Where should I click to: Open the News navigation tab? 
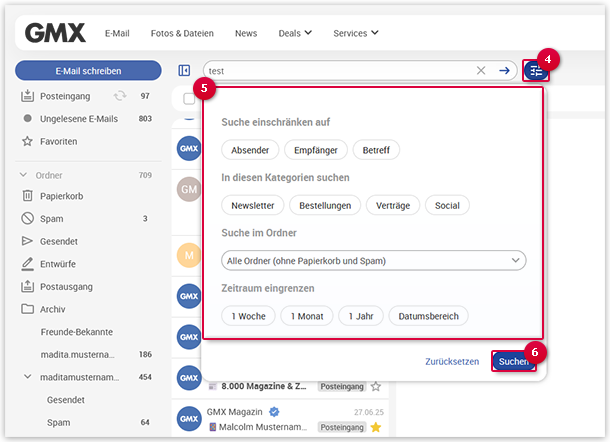point(246,33)
